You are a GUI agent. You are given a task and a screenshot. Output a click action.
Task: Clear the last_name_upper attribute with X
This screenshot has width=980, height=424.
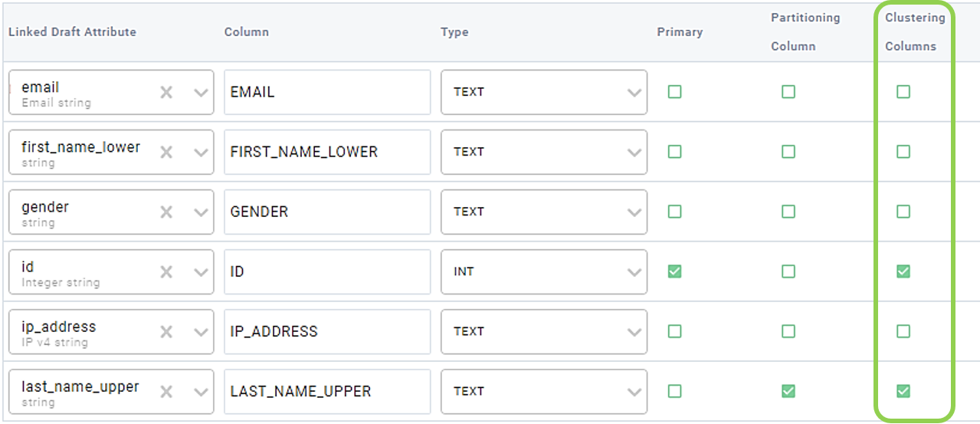coord(166,391)
